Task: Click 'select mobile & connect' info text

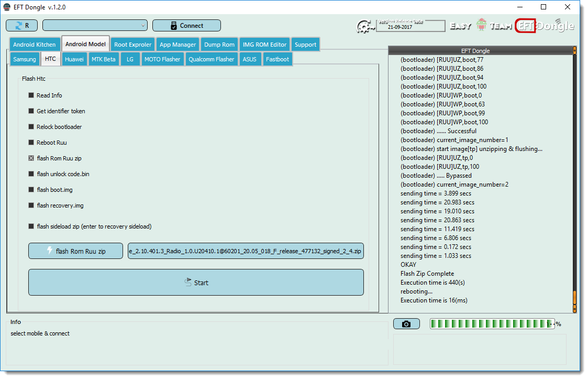Action: coord(40,333)
